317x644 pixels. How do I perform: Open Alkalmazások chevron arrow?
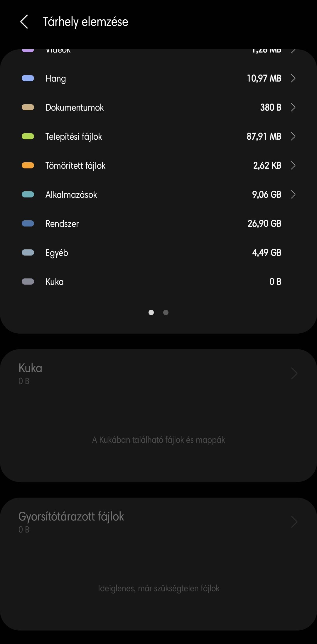[293, 195]
